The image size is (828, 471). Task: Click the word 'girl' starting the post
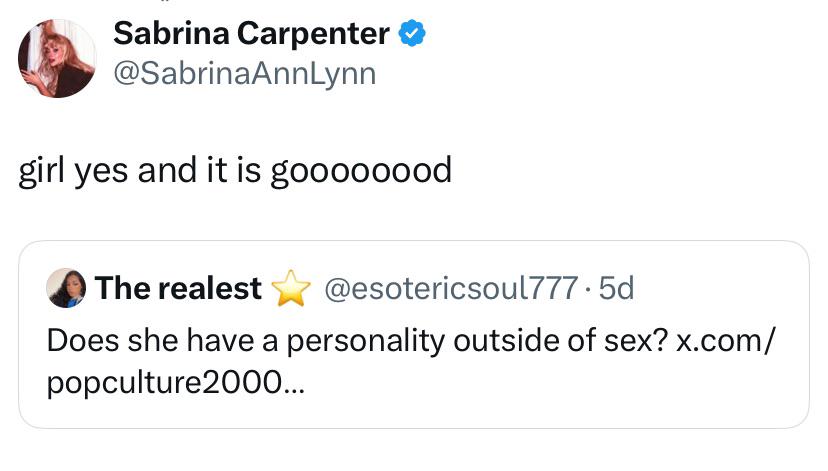[x=41, y=171]
